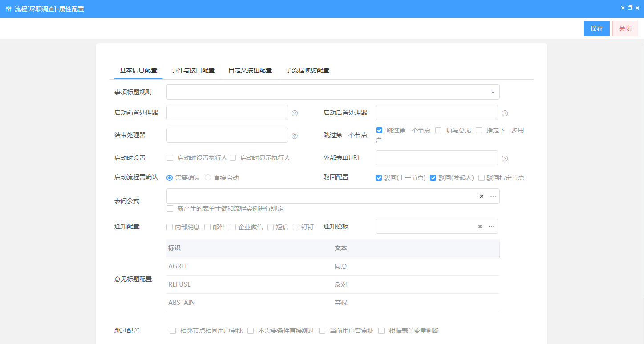Check 不需要条件直接跳过 skip option
Screen dimensions: 644x344
pyautogui.click(x=251, y=331)
